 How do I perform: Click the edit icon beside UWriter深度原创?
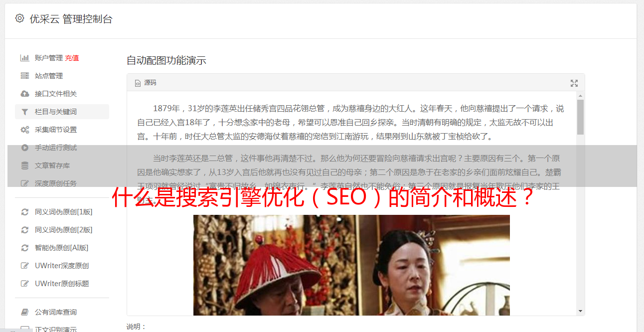pyautogui.click(x=24, y=266)
